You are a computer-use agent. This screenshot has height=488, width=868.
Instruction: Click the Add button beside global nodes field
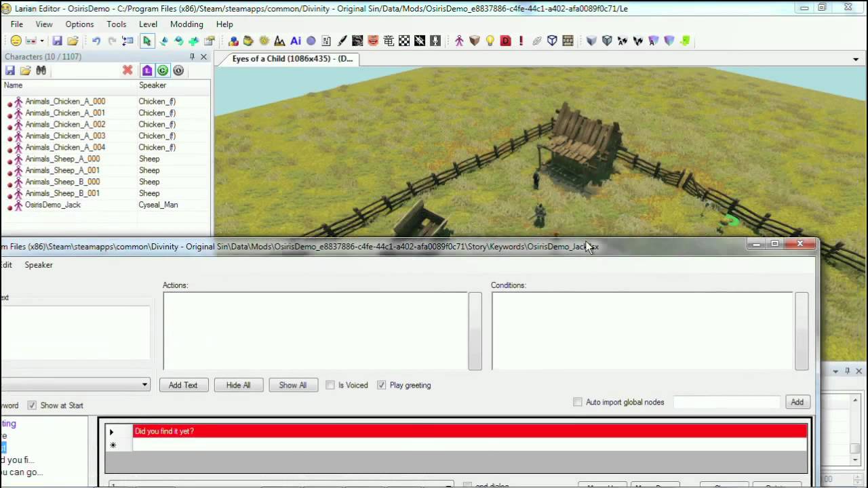pyautogui.click(x=797, y=402)
